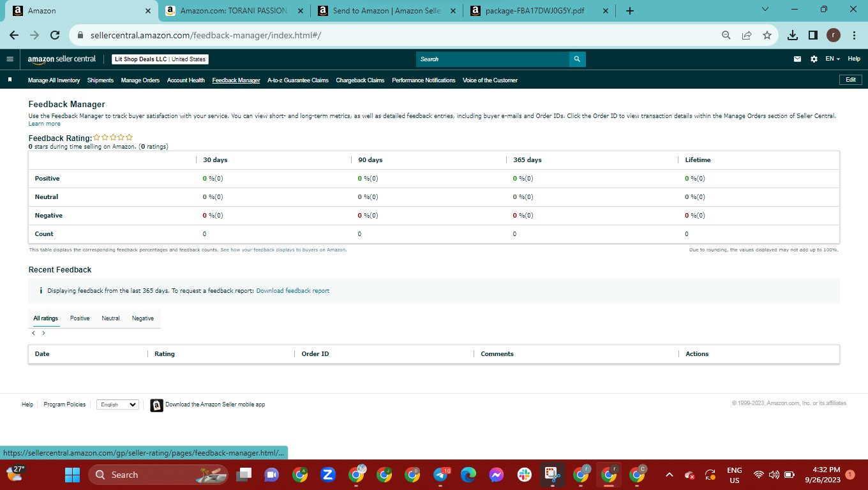Viewport: 868px width, 490px height.
Task: Open Telegram from the taskbar
Action: pos(440,475)
